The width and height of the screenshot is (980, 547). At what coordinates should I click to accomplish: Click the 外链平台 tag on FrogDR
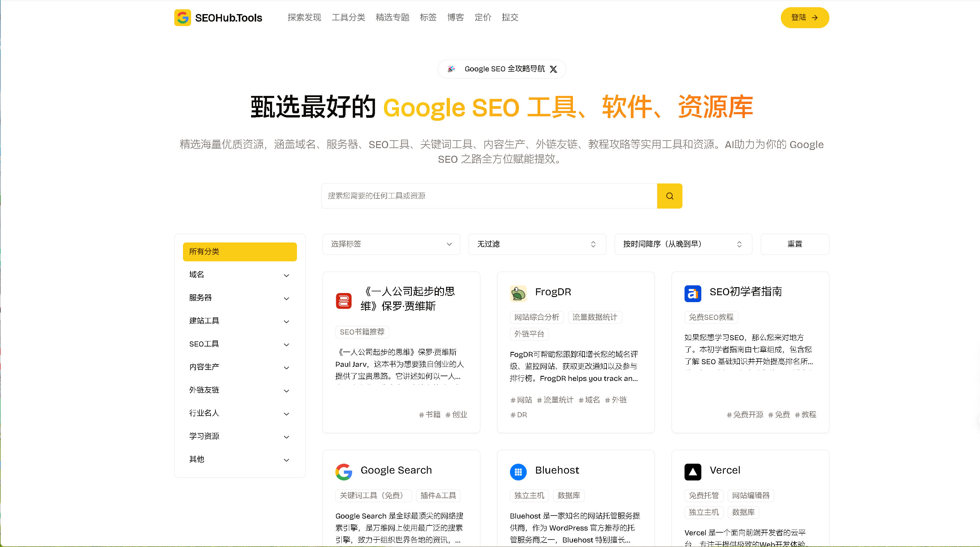pyautogui.click(x=529, y=334)
